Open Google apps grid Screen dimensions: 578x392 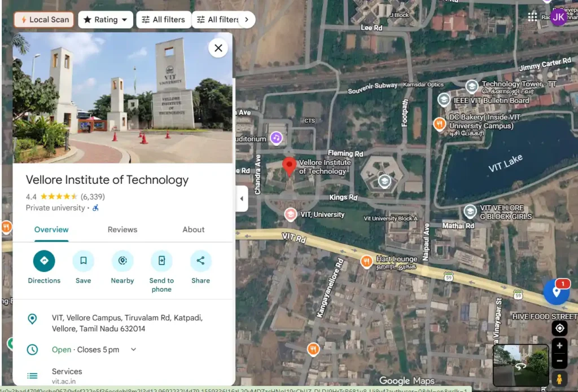tap(532, 17)
